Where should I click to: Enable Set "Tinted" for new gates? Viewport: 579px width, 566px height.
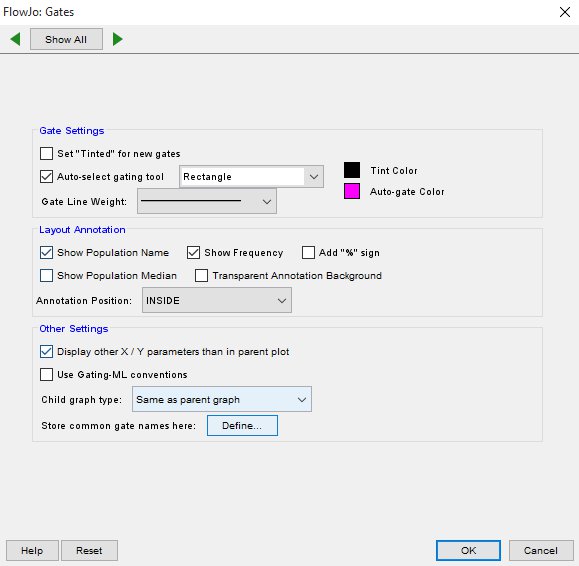click(47, 153)
